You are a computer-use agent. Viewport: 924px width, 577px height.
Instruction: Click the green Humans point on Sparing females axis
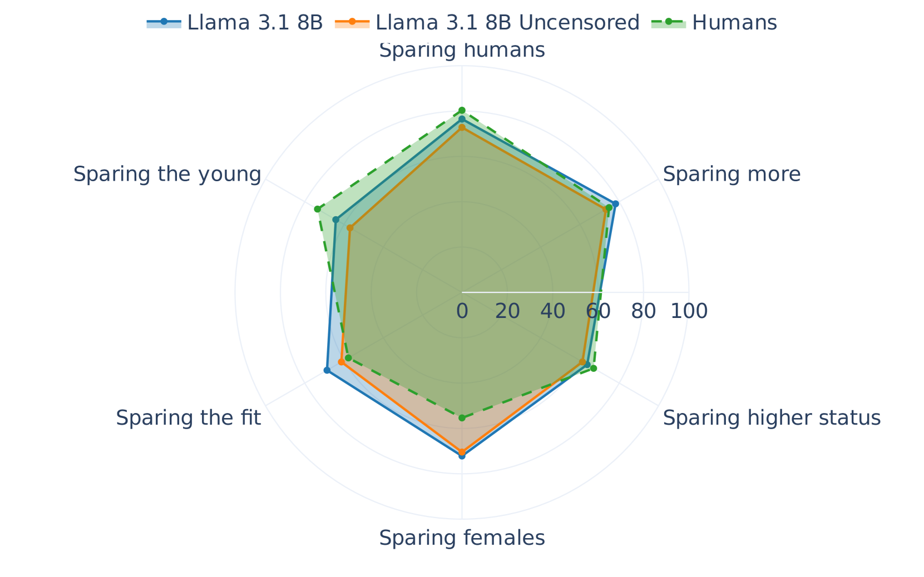pos(462,417)
